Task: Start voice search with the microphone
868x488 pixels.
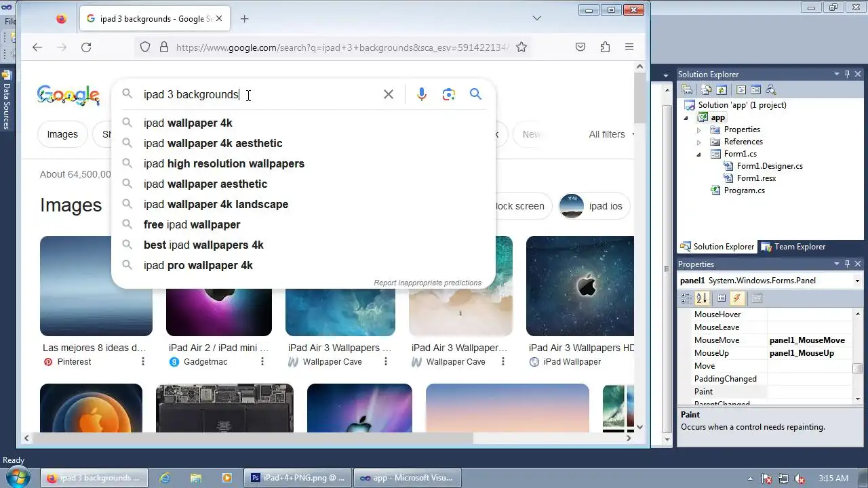Action: (x=422, y=94)
